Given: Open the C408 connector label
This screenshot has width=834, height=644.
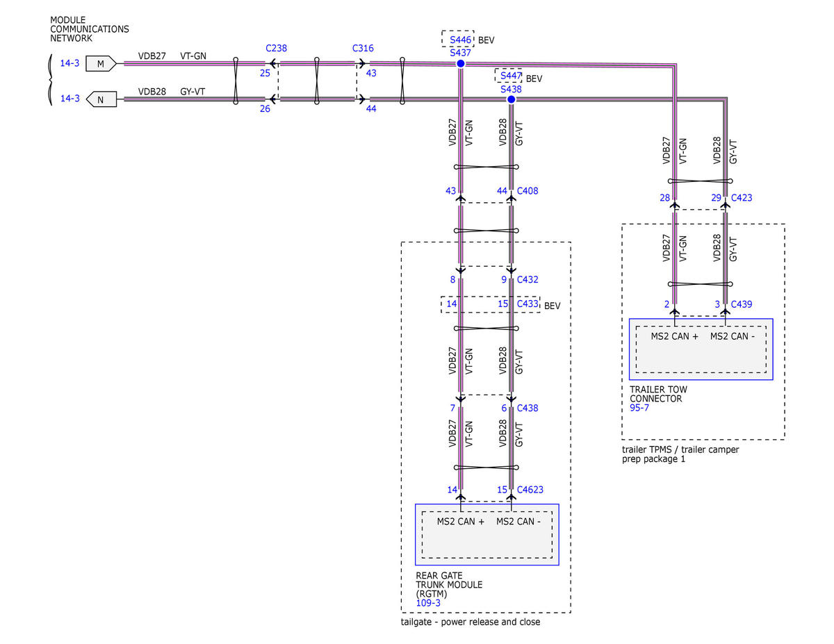Looking at the screenshot, I should point(528,190).
